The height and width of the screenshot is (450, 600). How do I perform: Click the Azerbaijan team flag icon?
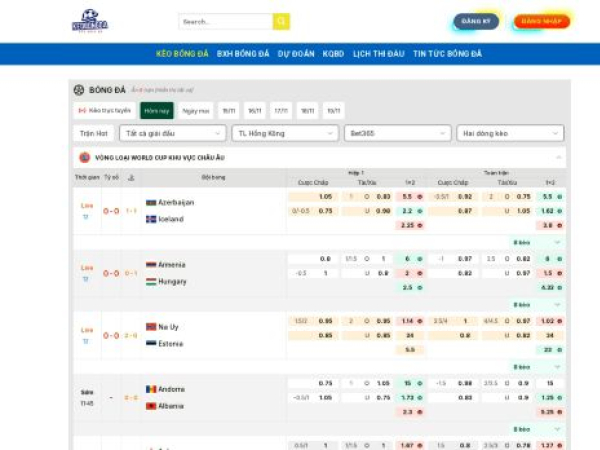(151, 203)
